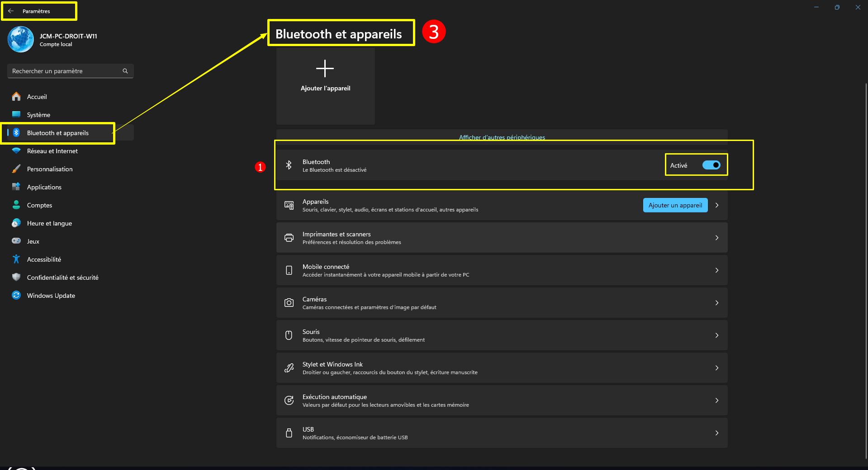Click the plus icon to add a device
The image size is (868, 470).
[325, 69]
